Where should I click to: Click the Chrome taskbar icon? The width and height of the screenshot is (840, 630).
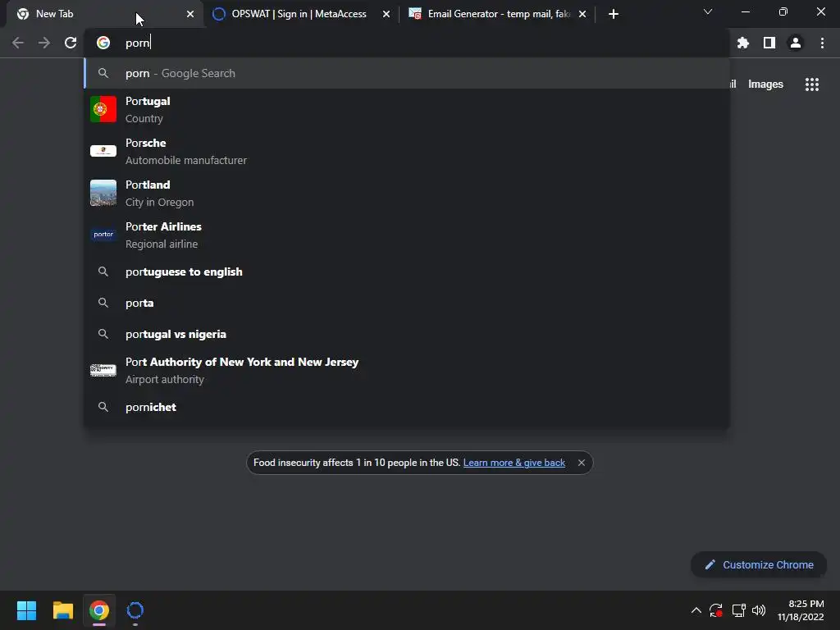tap(99, 610)
